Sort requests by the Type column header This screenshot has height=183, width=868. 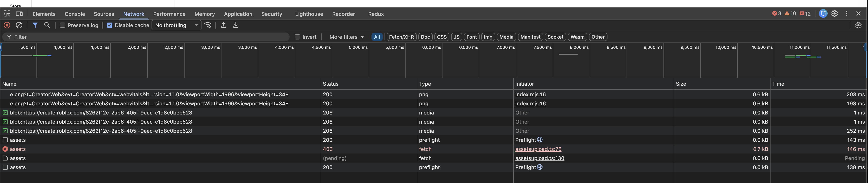[x=465, y=84]
